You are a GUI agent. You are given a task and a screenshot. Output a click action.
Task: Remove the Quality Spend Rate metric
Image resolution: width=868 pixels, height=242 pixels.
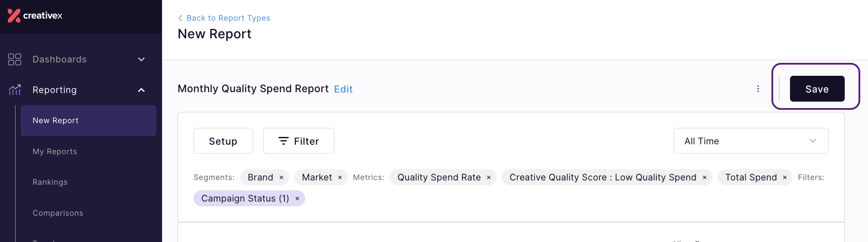489,177
